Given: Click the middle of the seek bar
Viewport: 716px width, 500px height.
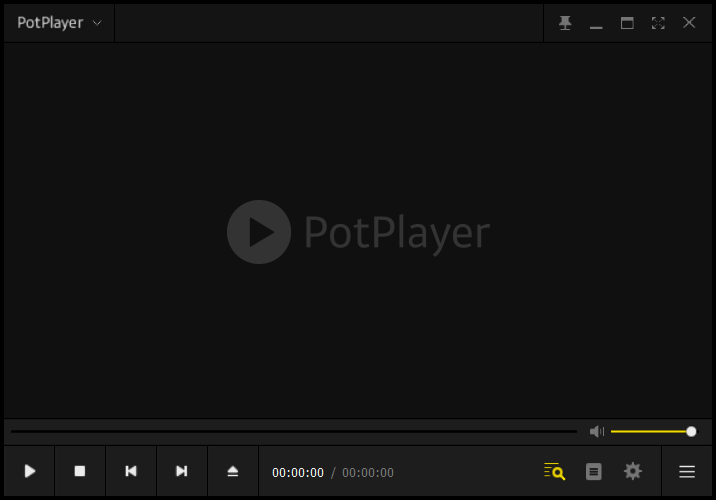Looking at the screenshot, I should pos(294,431).
